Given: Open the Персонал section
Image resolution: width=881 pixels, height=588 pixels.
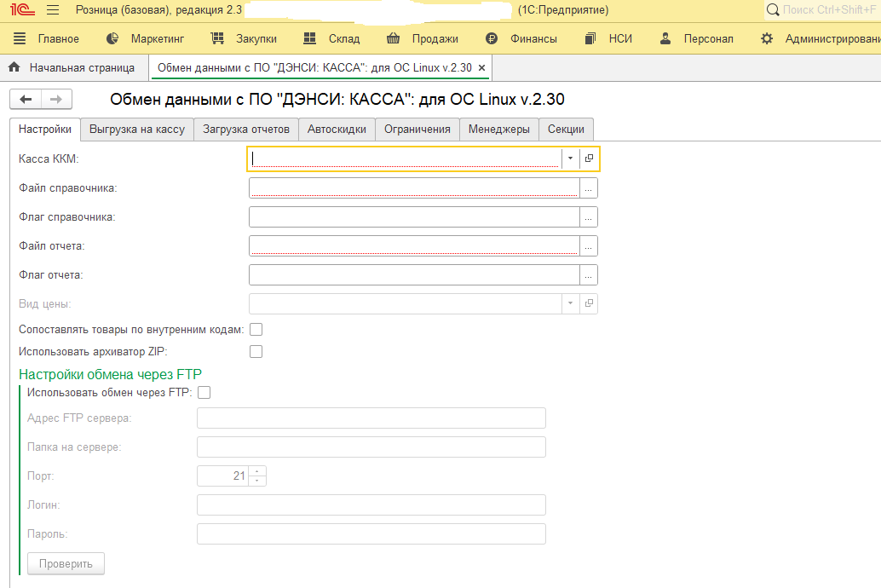Looking at the screenshot, I should [x=708, y=38].
